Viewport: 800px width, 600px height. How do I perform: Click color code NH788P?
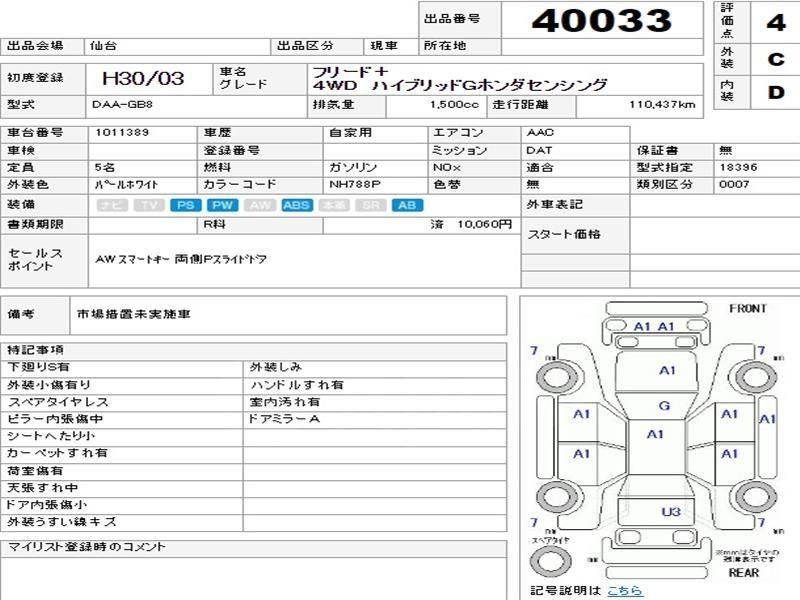pos(355,184)
